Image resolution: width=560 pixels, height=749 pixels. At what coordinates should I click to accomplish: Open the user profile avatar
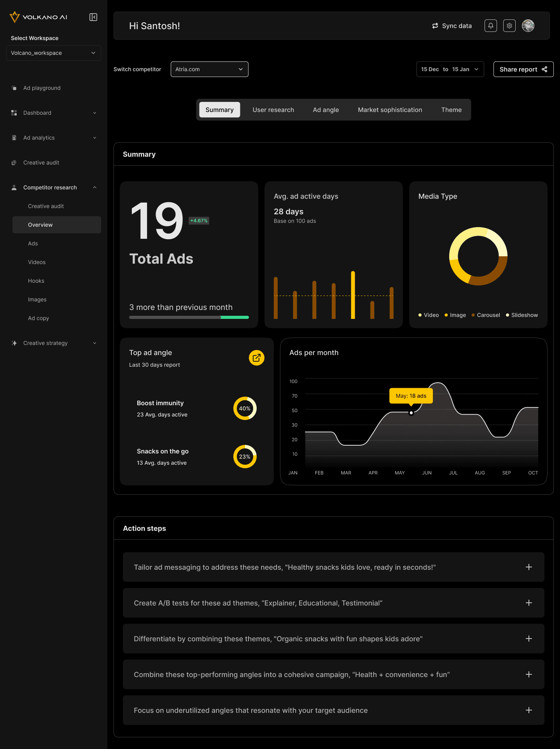[528, 26]
